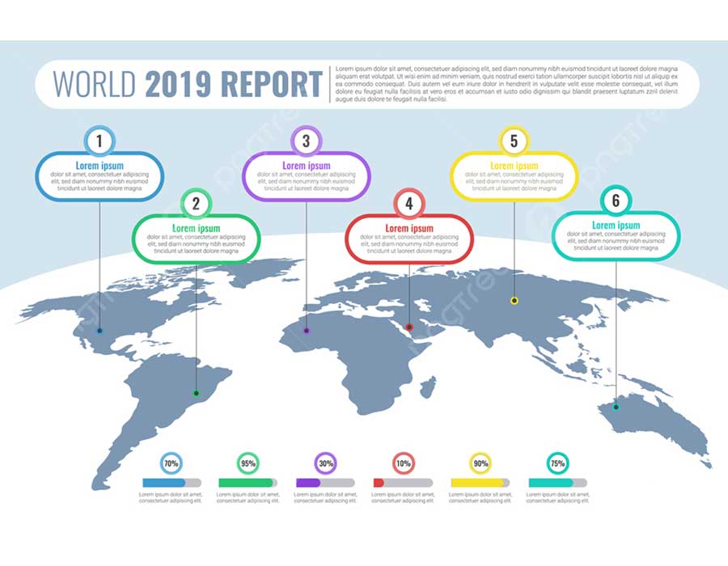Viewport: 728px width, 566px height.
Task: Click the green progress bar under 95%
Action: pyautogui.click(x=248, y=483)
